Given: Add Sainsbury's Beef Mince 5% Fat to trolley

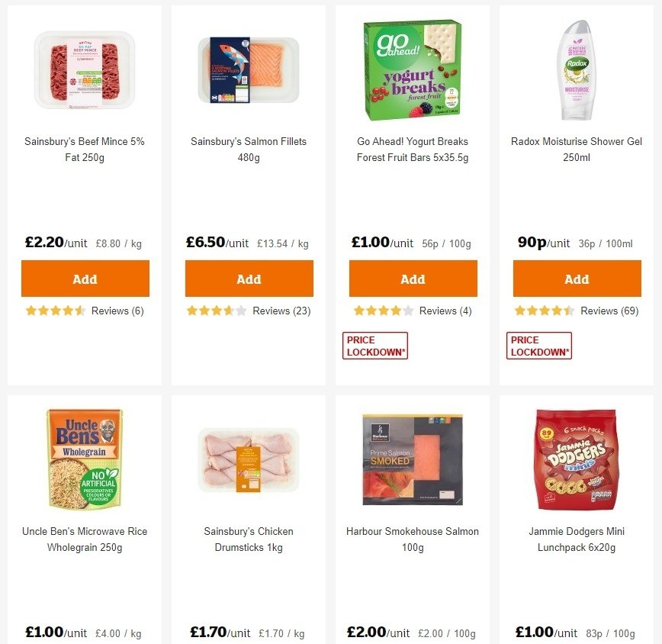Looking at the screenshot, I should pos(85,279).
